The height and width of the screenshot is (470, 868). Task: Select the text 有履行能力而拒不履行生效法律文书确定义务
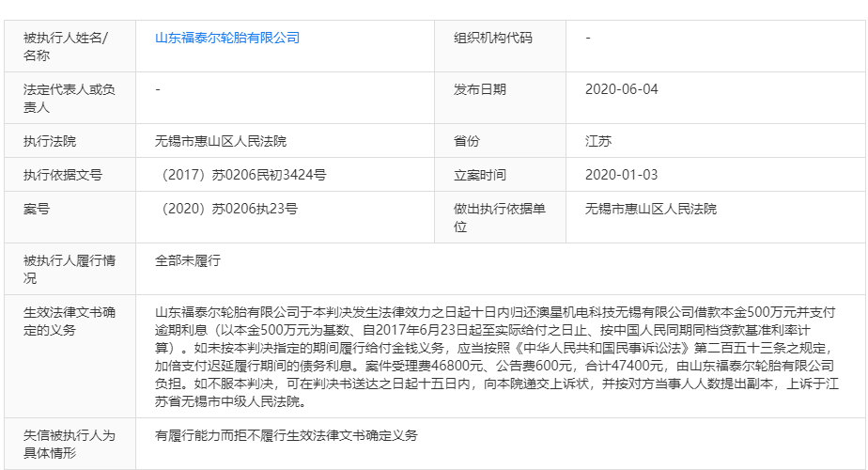pyautogui.click(x=287, y=435)
